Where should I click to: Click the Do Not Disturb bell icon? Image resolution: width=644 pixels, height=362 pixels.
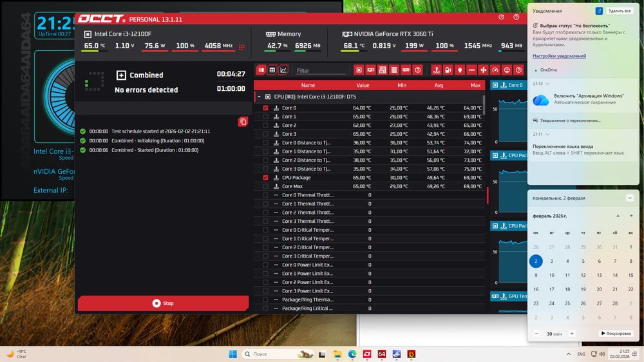tap(599, 11)
